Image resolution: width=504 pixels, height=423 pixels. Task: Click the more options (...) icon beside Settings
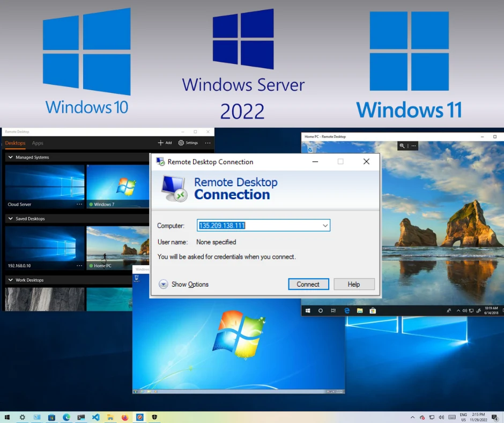point(207,143)
